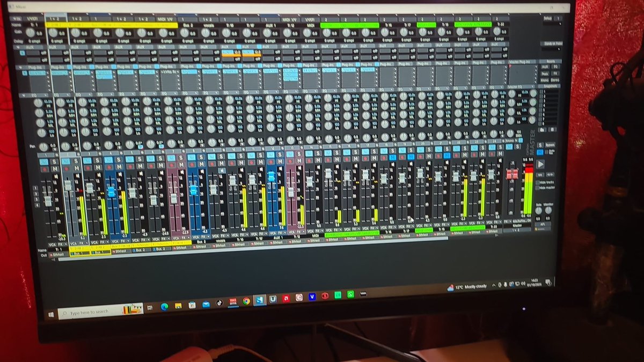644x362 pixels.
Task: Solo the vocals strip
Action: click(x=221, y=157)
